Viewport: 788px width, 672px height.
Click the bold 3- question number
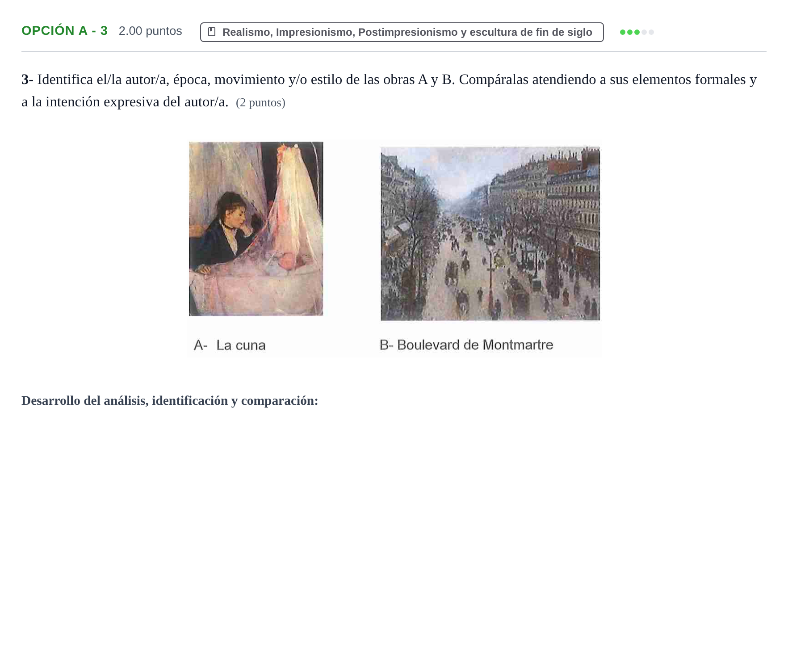coord(27,80)
